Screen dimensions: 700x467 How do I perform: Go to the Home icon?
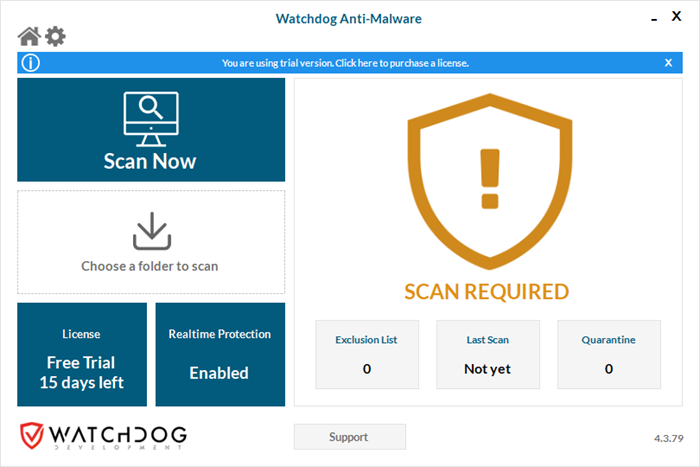(29, 37)
